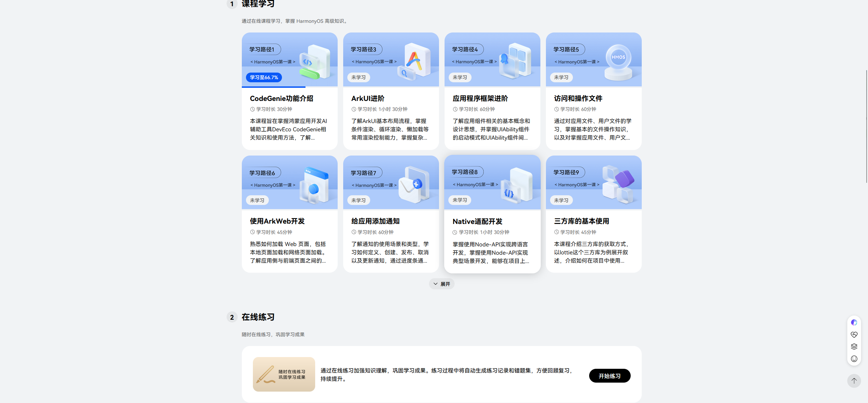868x403 pixels.
Task: Click the stacked layers sidebar icon
Action: coord(854,347)
